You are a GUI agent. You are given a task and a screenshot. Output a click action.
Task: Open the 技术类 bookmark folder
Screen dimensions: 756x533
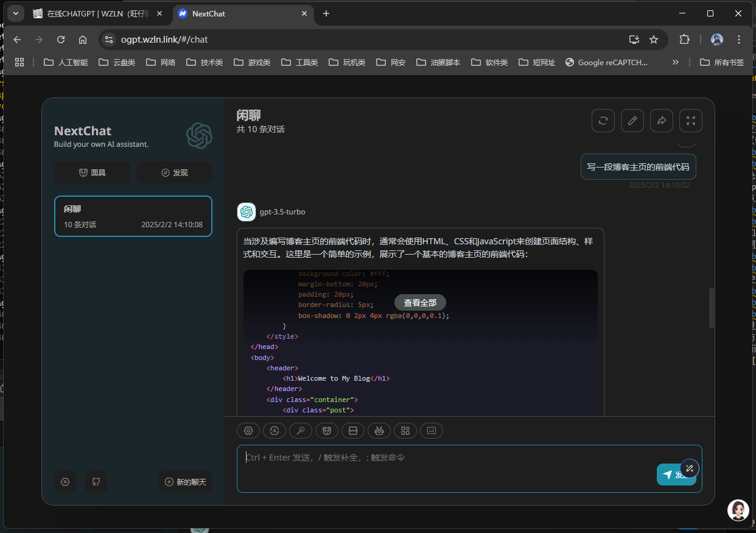pos(205,62)
